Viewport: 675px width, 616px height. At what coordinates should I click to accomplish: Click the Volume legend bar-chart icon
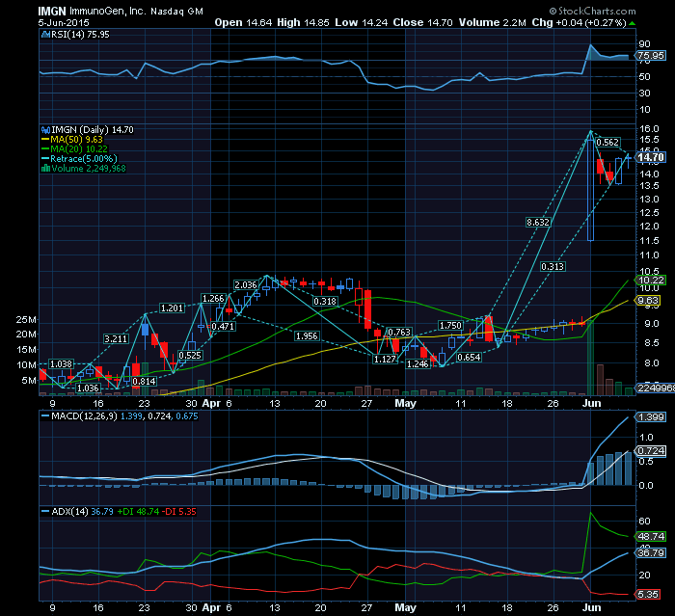[x=45, y=169]
